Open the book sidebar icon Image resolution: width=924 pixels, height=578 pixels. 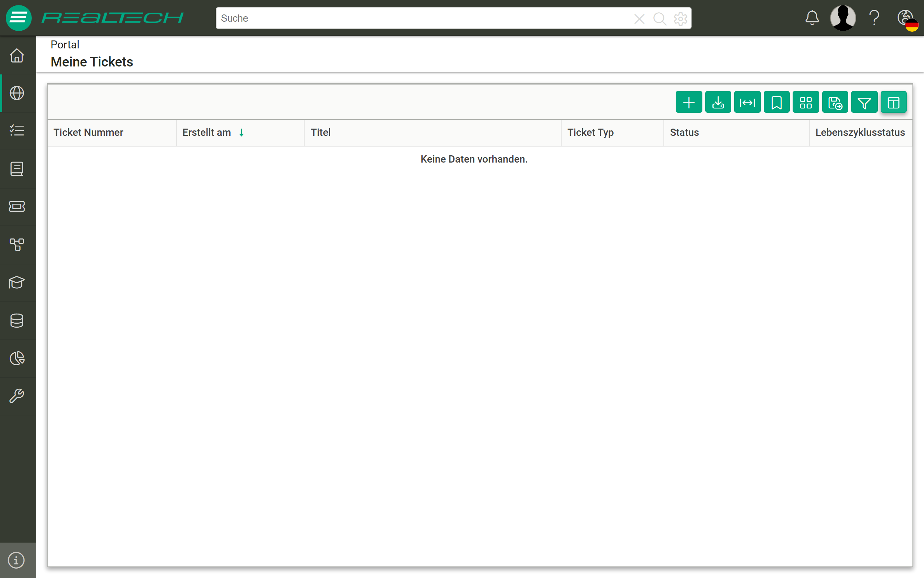click(x=17, y=169)
